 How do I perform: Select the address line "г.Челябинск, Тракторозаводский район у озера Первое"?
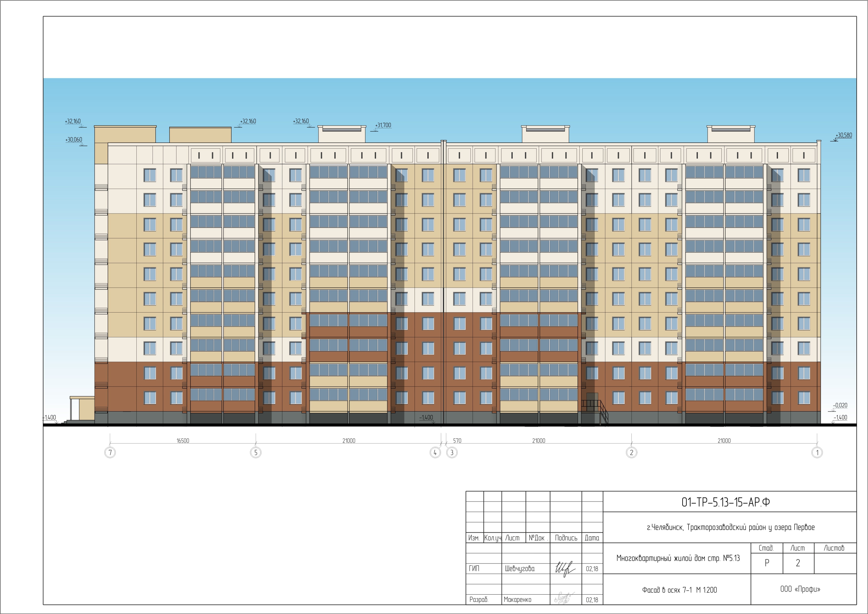click(730, 528)
